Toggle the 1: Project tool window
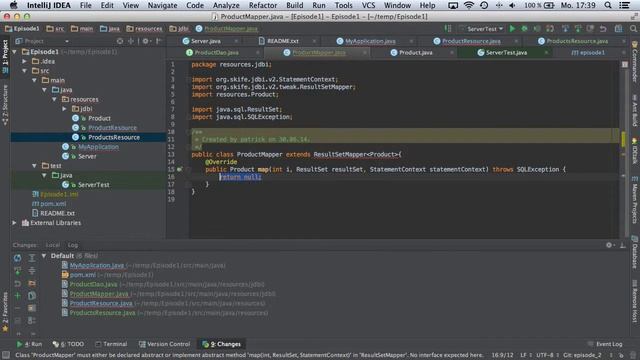This screenshot has width=640, height=360. tap(5, 56)
